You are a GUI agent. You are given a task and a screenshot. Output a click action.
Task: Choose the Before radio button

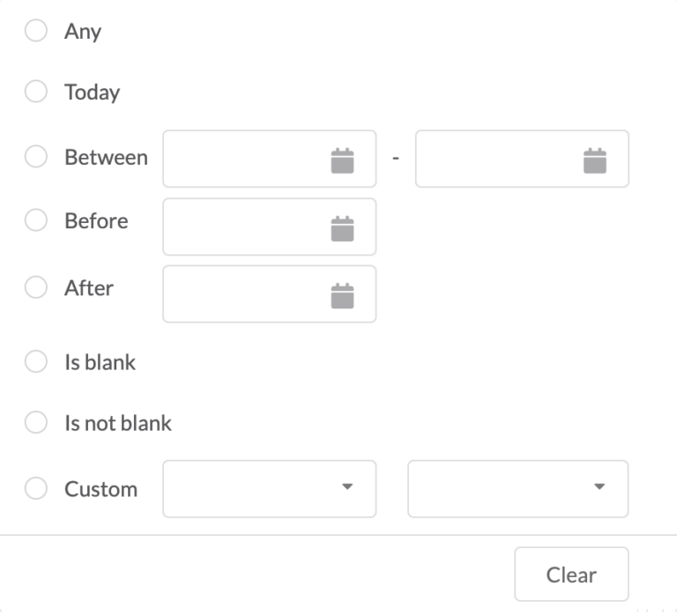click(x=36, y=219)
